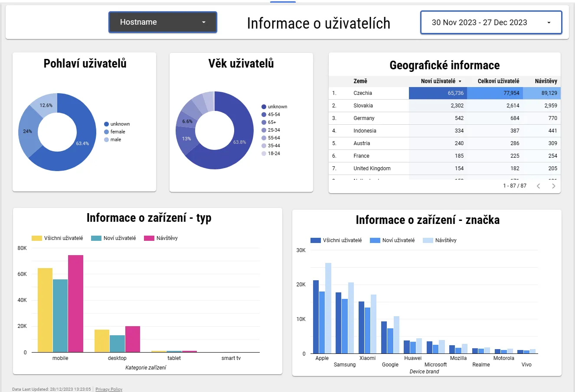This screenshot has width=575, height=392.
Task: Toggle Noví uživatelé legend in device brand chart
Action: tap(392, 240)
